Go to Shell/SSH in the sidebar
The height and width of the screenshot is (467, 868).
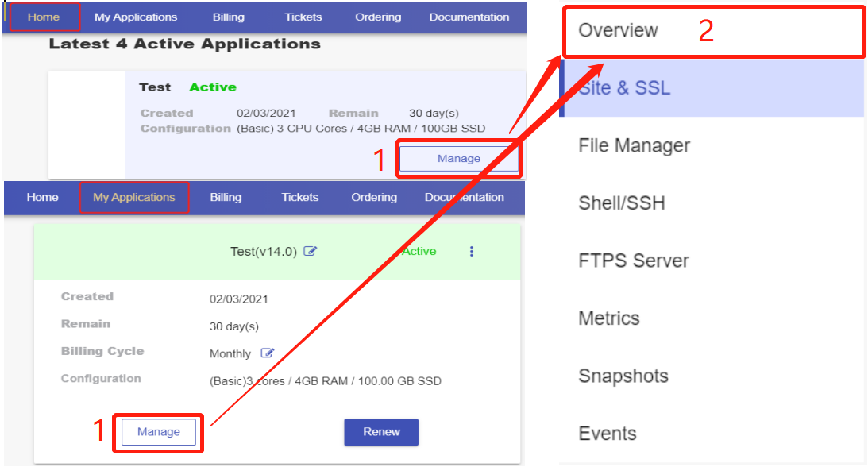[621, 203]
